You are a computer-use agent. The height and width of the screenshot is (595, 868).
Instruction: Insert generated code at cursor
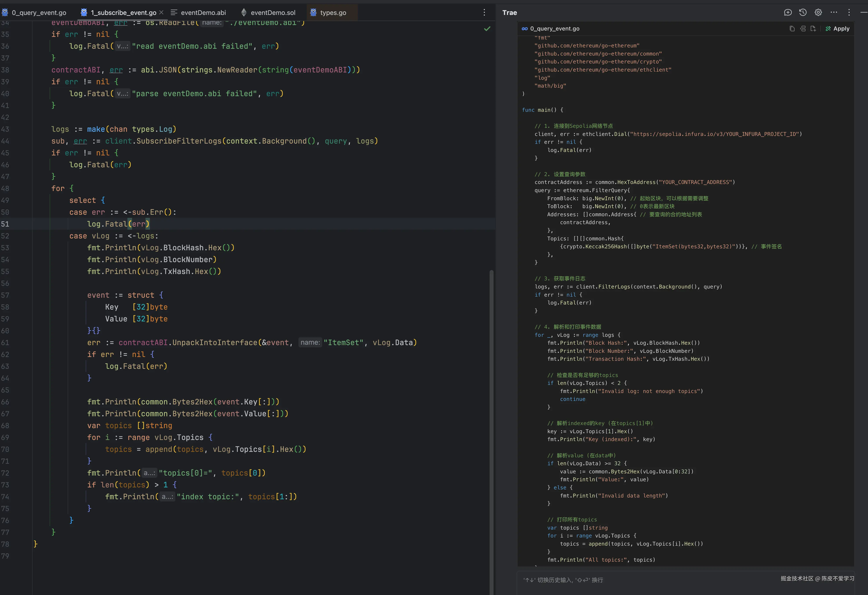point(803,29)
